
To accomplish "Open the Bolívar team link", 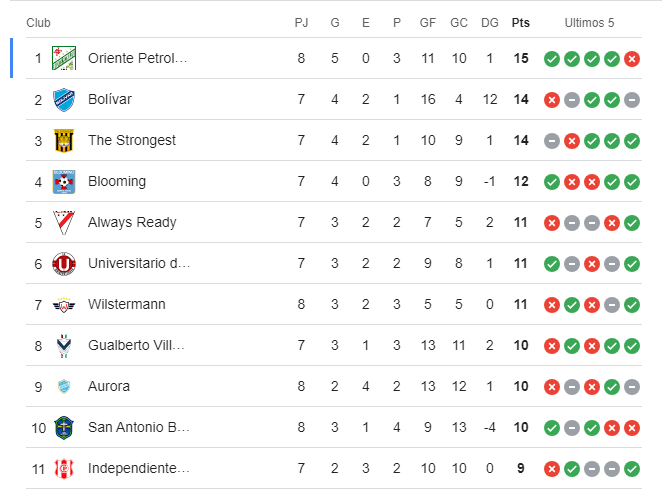I will [110, 99].
